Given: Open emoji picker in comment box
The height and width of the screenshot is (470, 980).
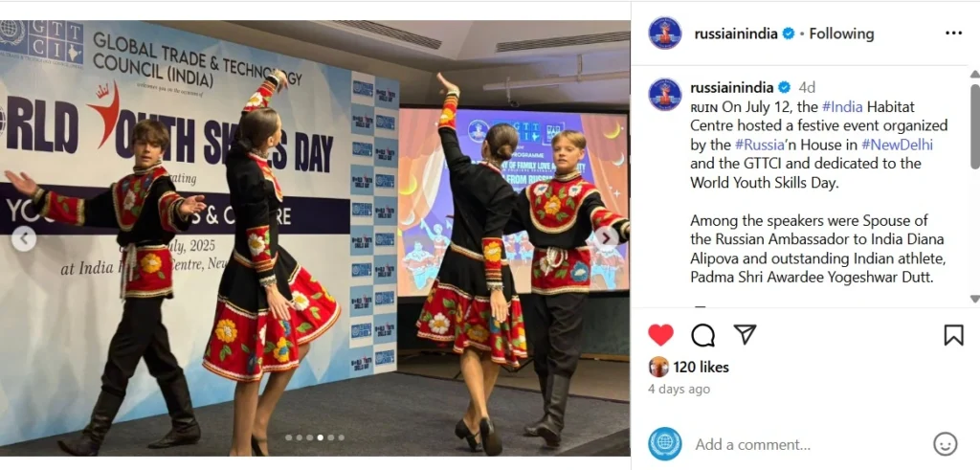Looking at the screenshot, I should pos(945,444).
